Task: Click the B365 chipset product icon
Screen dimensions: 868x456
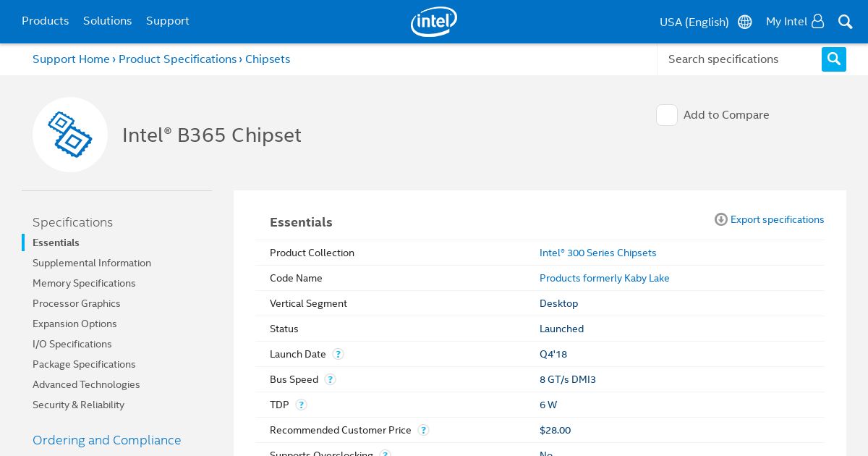Action: pyautogui.click(x=70, y=135)
